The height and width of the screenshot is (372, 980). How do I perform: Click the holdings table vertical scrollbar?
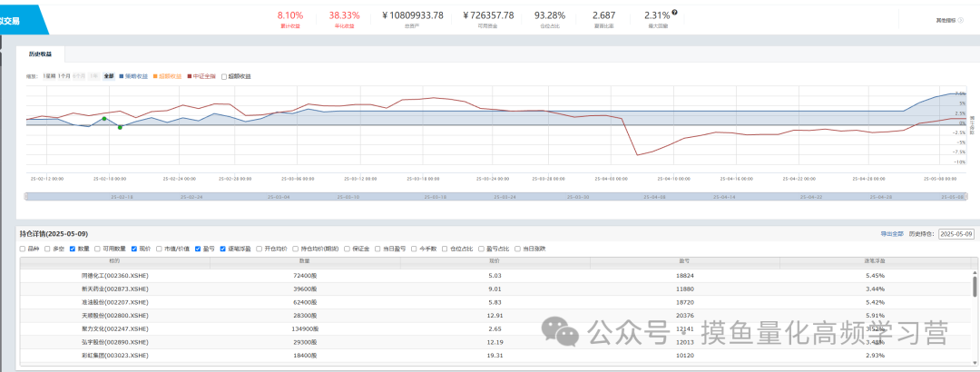click(975, 286)
